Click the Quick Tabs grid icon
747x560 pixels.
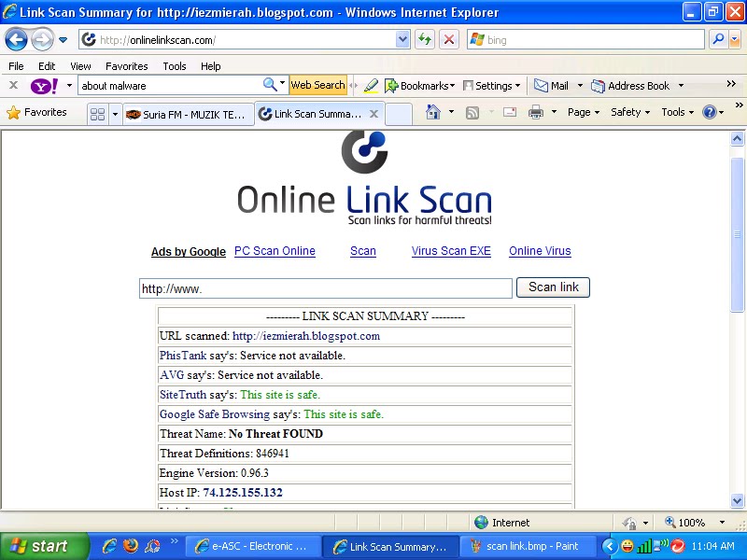point(97,114)
